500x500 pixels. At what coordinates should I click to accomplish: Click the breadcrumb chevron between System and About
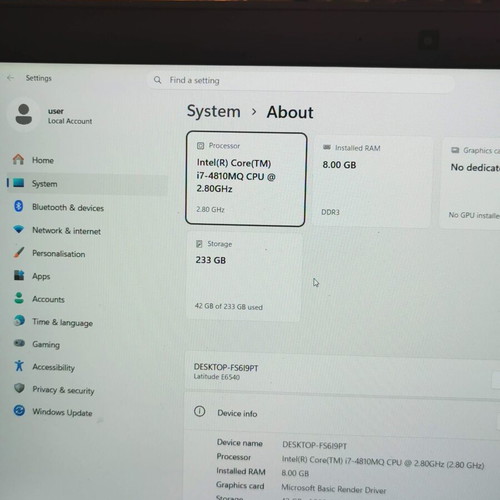click(254, 112)
